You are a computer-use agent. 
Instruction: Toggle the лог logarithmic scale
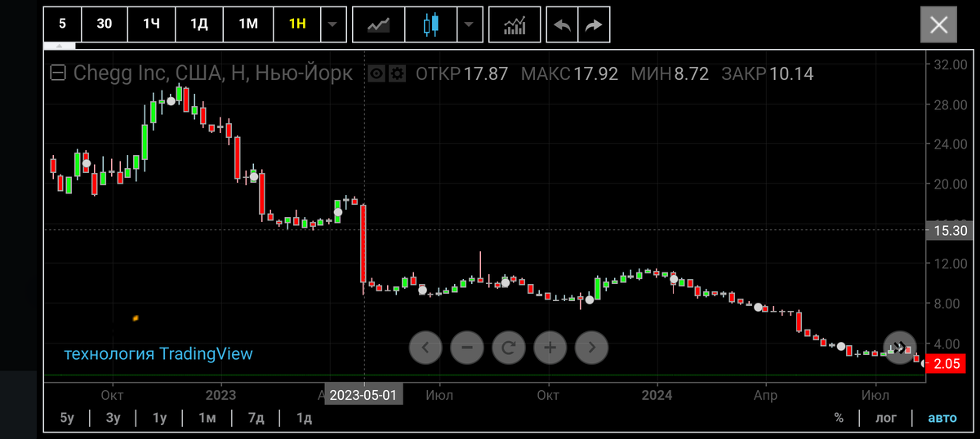(885, 418)
